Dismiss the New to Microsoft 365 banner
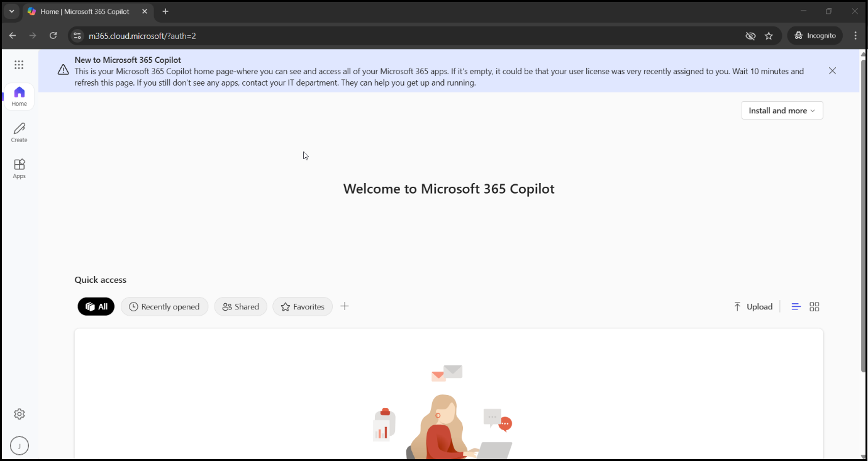This screenshot has width=868, height=461. click(x=832, y=71)
